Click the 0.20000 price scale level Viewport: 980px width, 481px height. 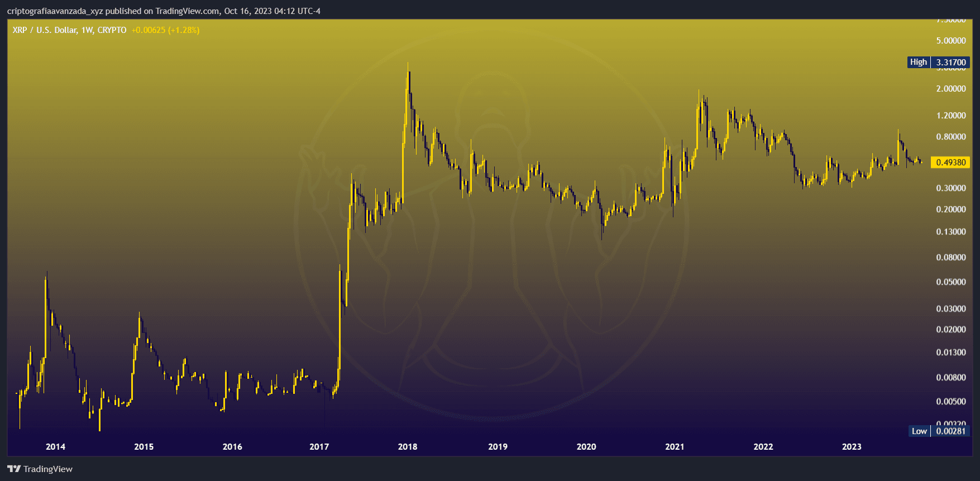[951, 209]
